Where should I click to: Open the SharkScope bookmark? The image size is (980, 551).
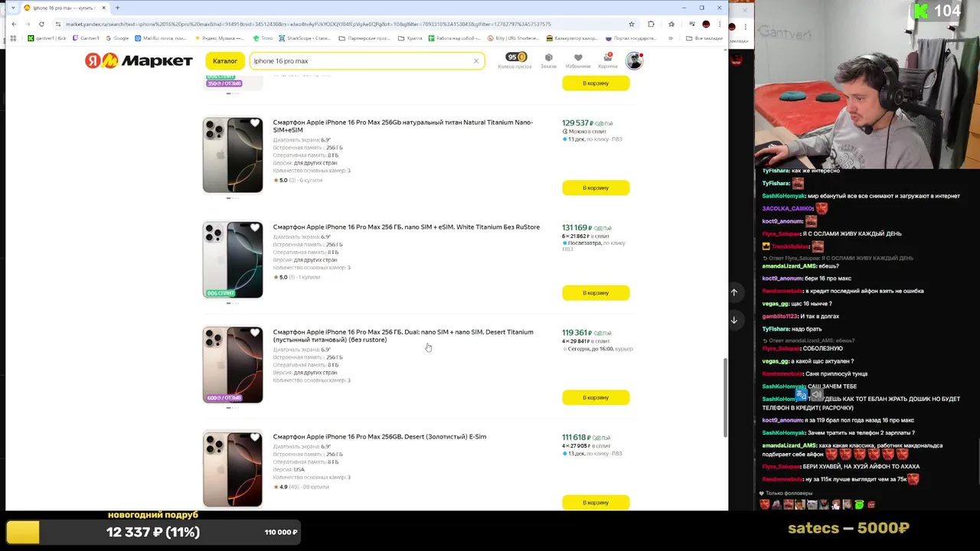(x=305, y=38)
